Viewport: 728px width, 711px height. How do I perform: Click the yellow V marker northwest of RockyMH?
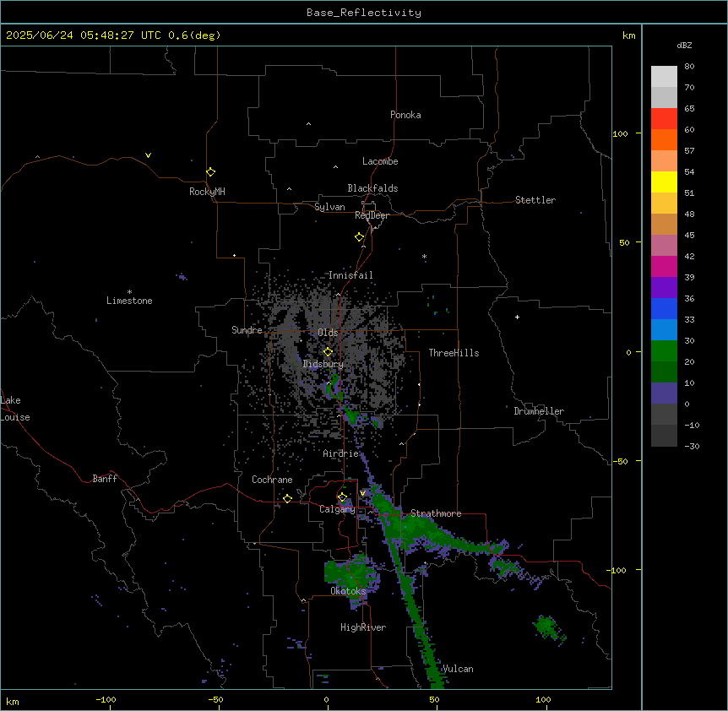tap(148, 155)
